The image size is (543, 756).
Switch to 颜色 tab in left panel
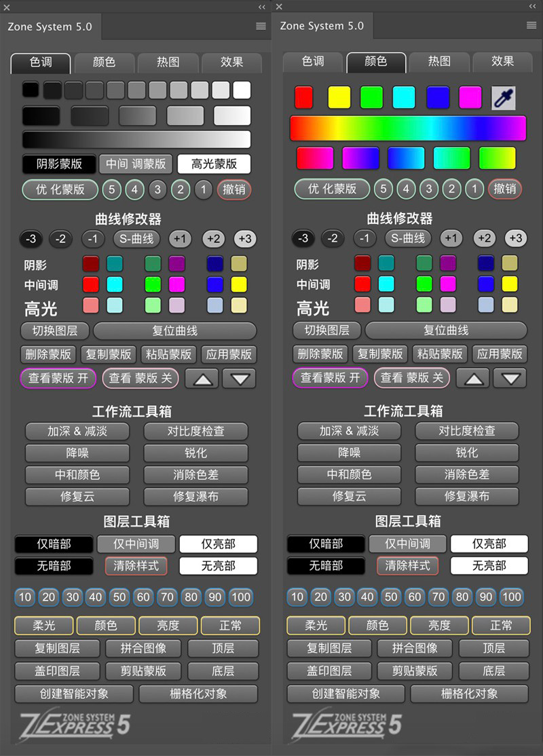click(x=104, y=62)
